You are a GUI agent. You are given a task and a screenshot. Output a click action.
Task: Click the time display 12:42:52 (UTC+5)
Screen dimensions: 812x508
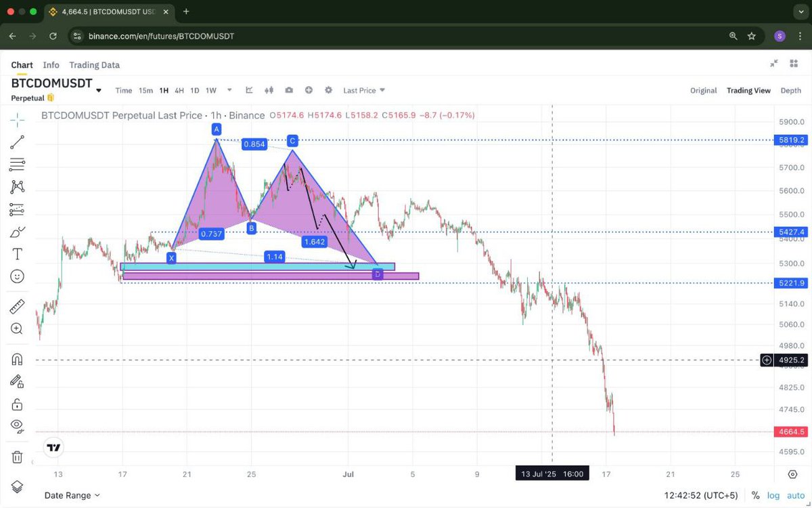(x=702, y=495)
